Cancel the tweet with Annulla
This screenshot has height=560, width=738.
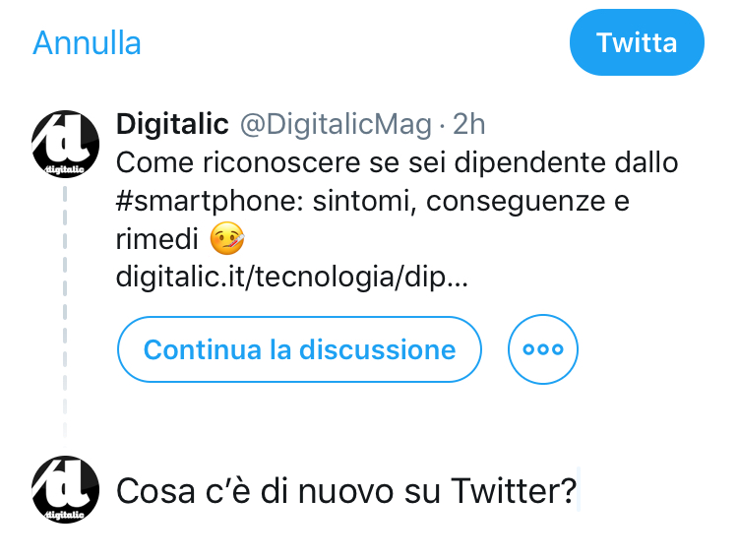(87, 43)
